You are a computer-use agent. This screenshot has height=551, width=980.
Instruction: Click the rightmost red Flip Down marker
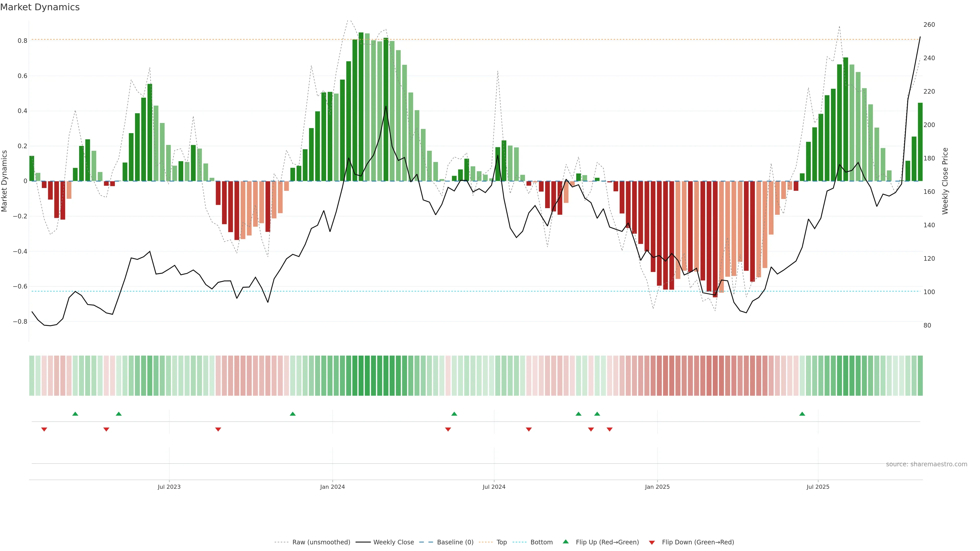coord(609,429)
